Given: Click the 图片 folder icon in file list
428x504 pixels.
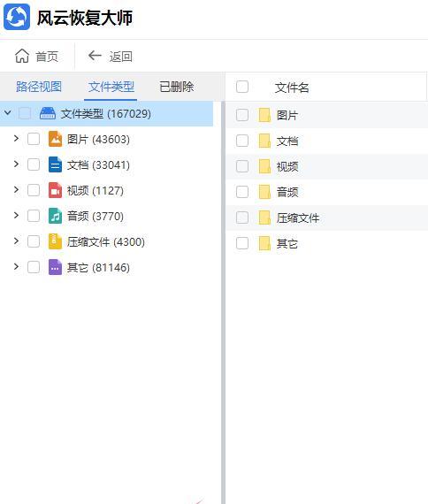Looking at the screenshot, I should coord(264,115).
